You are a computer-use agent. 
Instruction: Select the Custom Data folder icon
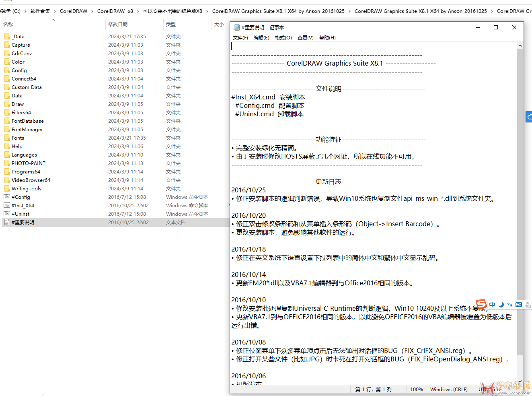pyautogui.click(x=7, y=87)
